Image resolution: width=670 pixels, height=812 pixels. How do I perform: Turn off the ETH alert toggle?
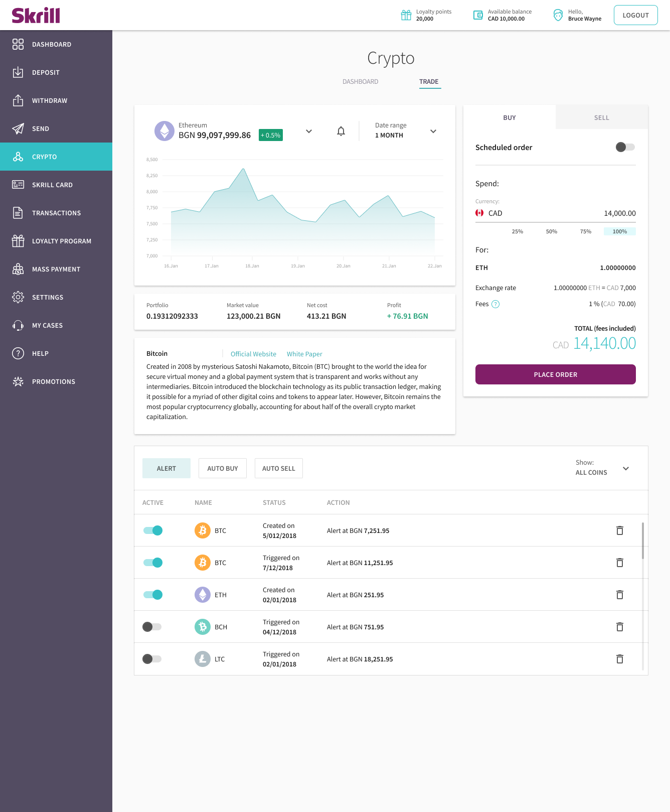(x=153, y=595)
